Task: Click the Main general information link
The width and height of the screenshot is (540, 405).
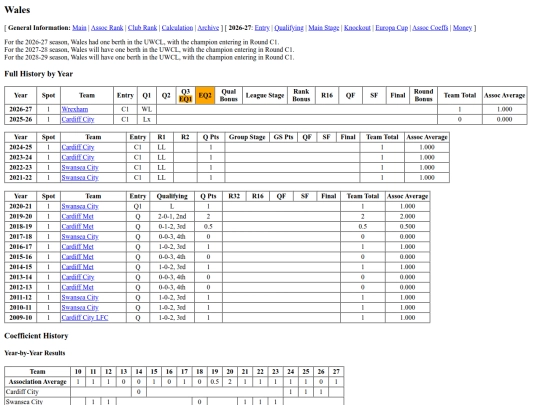Action: 79,28
